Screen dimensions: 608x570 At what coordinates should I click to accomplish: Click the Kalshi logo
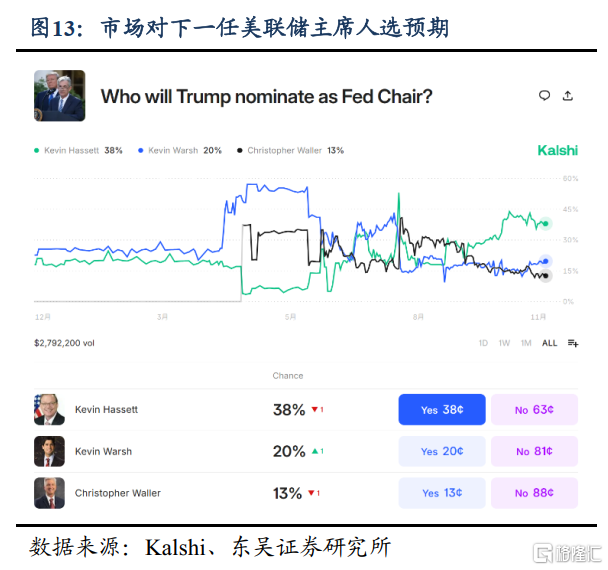pos(557,150)
